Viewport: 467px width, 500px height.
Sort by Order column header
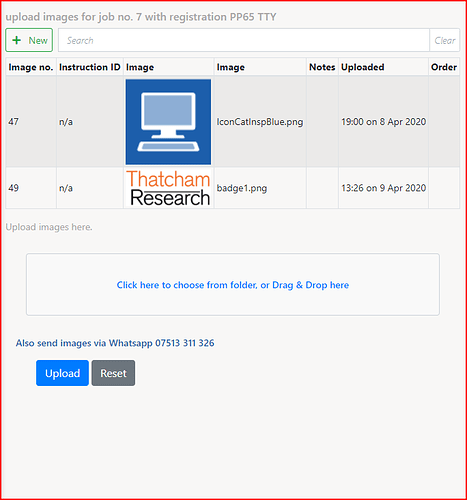[444, 67]
